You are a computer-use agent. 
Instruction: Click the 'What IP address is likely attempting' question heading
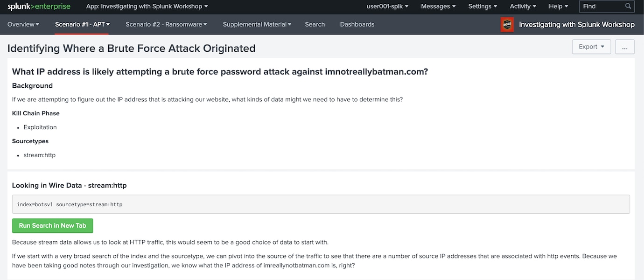pos(220,71)
